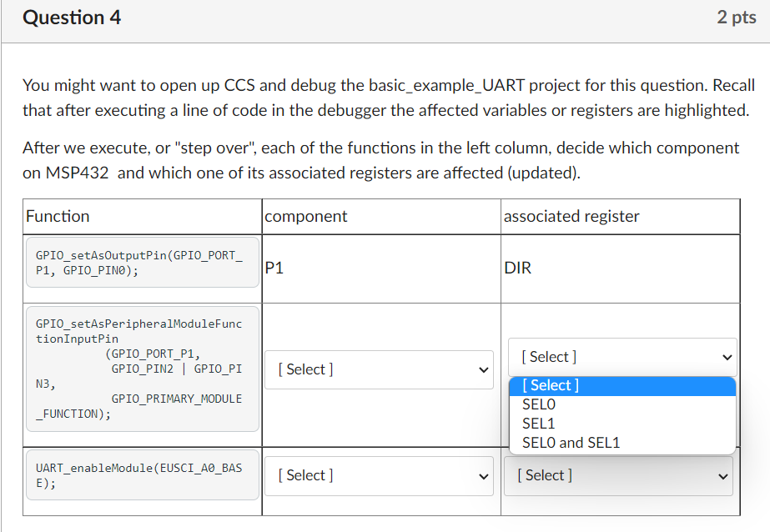Click the "Function" column header
770x532 pixels.
58,216
